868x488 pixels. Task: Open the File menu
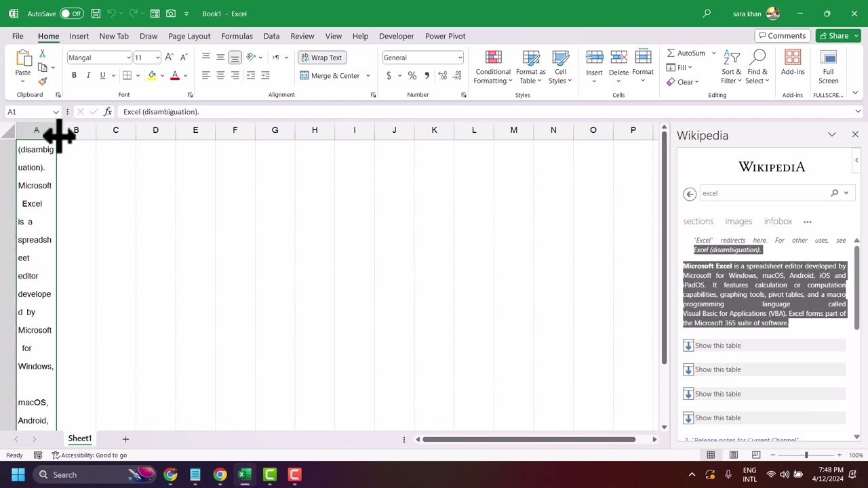pos(18,36)
